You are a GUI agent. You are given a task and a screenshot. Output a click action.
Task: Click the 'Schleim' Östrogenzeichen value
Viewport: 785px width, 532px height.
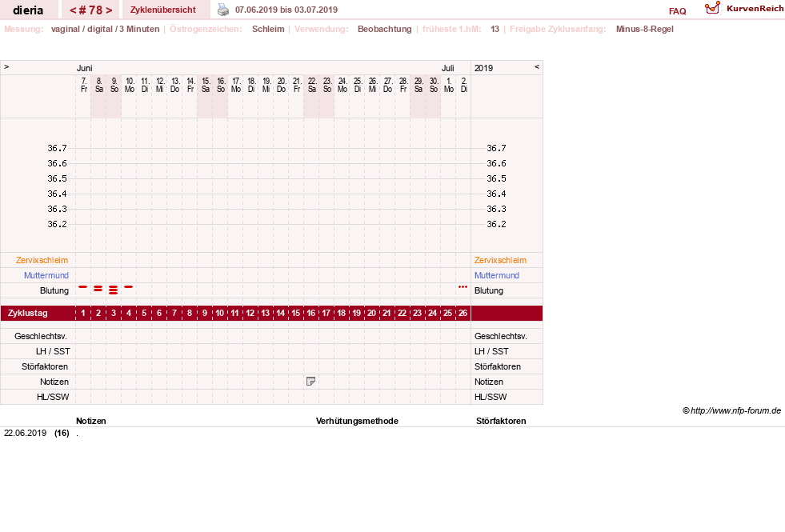(x=268, y=29)
